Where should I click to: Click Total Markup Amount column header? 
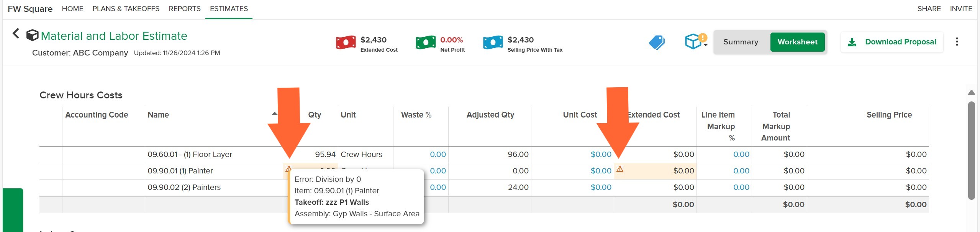(776, 126)
